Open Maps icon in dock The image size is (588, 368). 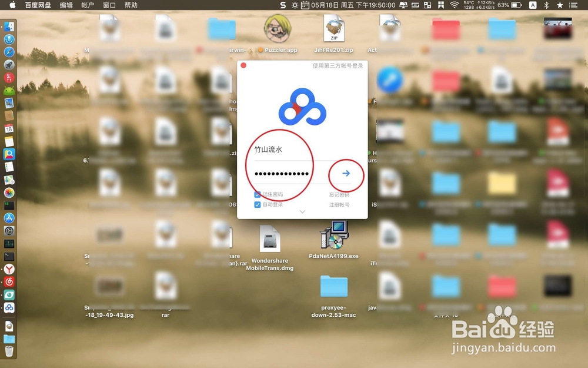(9, 180)
